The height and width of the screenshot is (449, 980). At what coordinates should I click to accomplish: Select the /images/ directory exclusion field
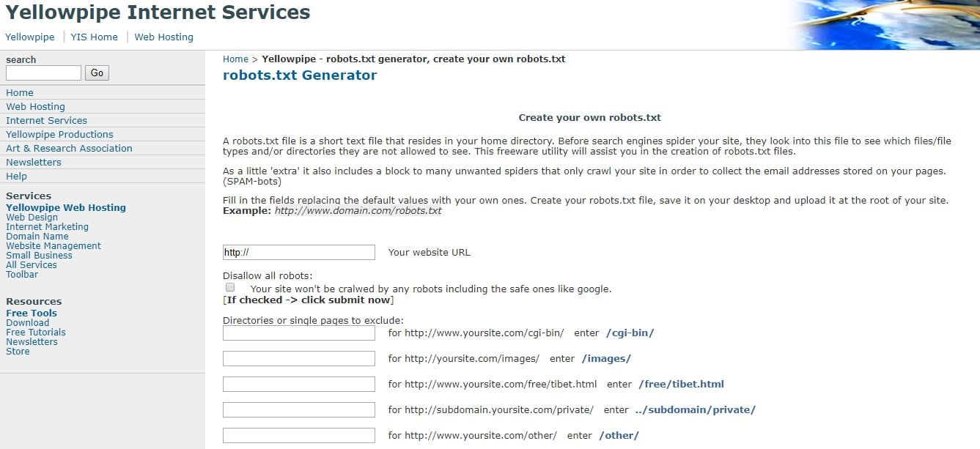[298, 359]
